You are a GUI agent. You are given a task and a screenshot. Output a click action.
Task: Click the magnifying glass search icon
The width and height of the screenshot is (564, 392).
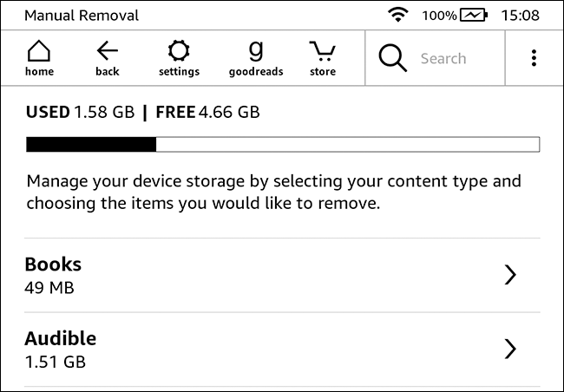coord(392,58)
